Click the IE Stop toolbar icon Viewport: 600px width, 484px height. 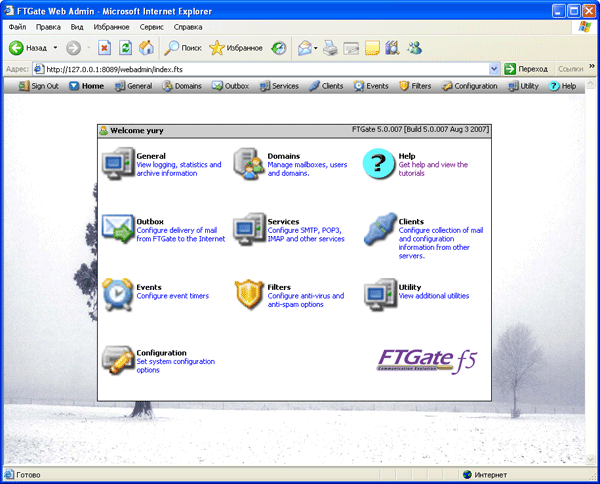[104, 48]
